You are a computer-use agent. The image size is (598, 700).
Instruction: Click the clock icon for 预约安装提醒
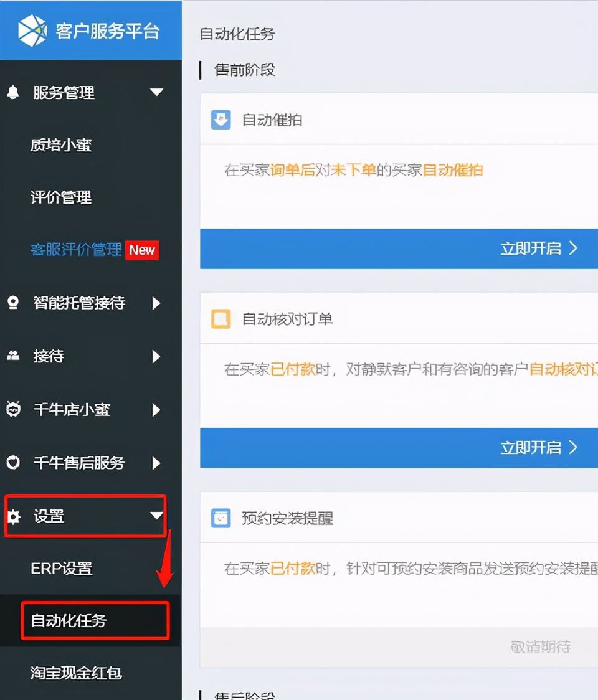click(221, 517)
